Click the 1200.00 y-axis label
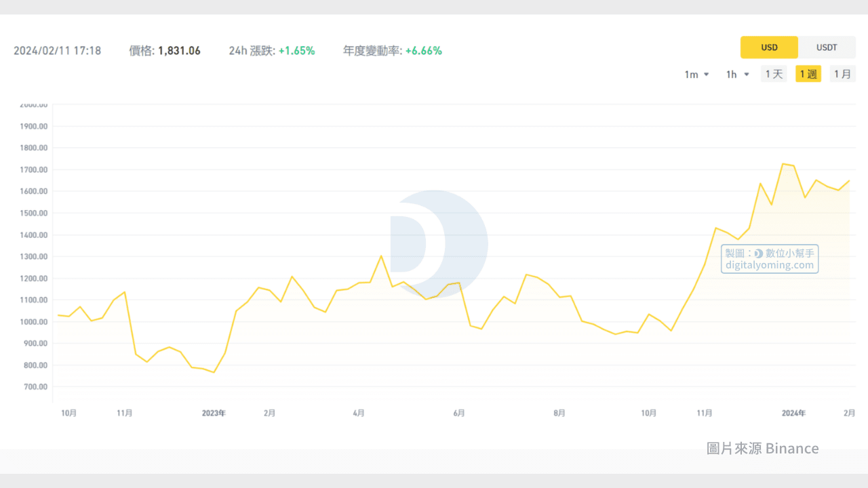Image resolution: width=868 pixels, height=488 pixels. point(33,278)
